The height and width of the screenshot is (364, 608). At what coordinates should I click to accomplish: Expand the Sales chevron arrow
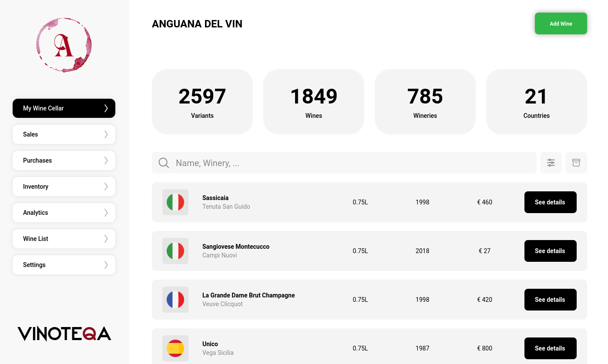point(106,134)
